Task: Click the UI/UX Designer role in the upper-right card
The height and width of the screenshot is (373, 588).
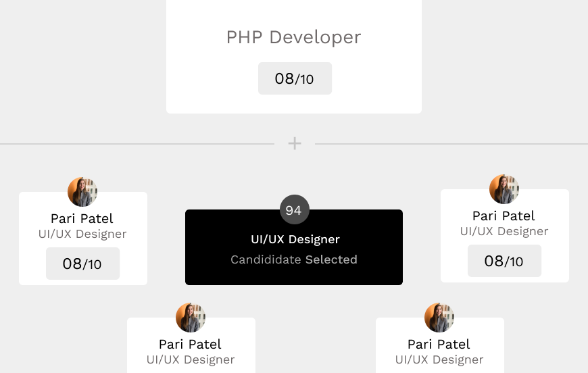Action: tap(504, 231)
